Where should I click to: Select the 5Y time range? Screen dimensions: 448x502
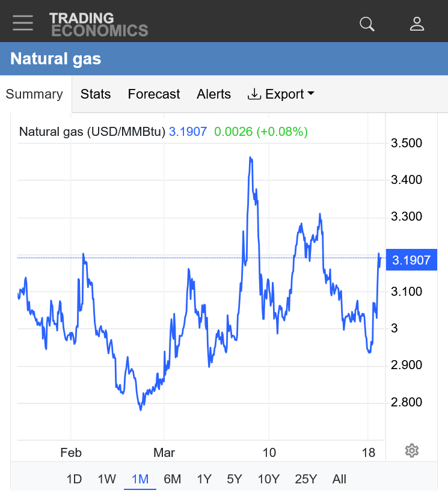pos(235,479)
